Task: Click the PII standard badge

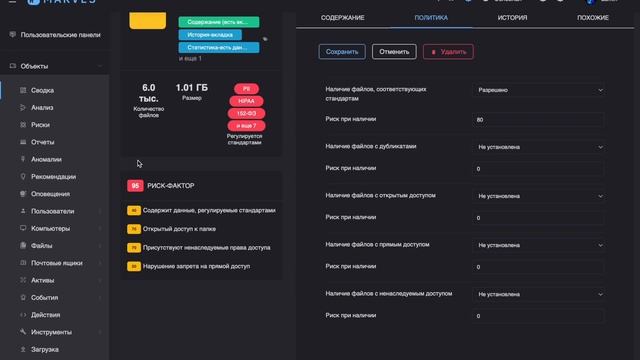Action: point(247,89)
